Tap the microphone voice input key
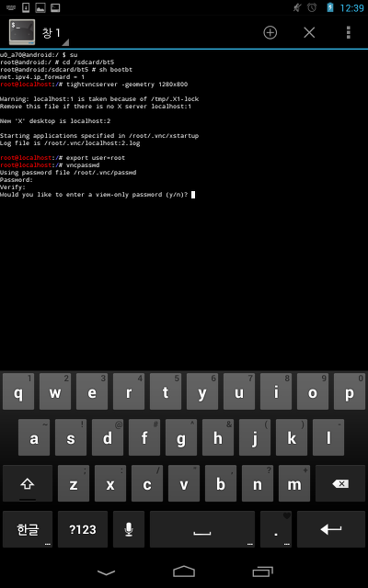The image size is (368, 588). click(129, 529)
